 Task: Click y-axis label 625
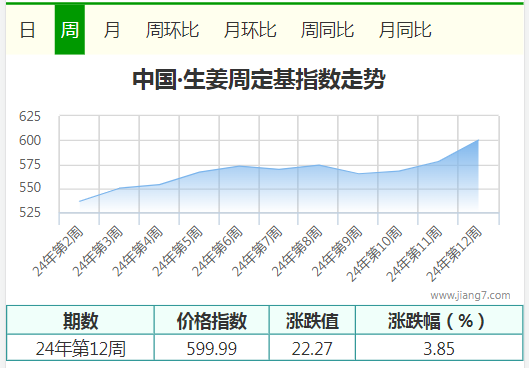(30, 116)
